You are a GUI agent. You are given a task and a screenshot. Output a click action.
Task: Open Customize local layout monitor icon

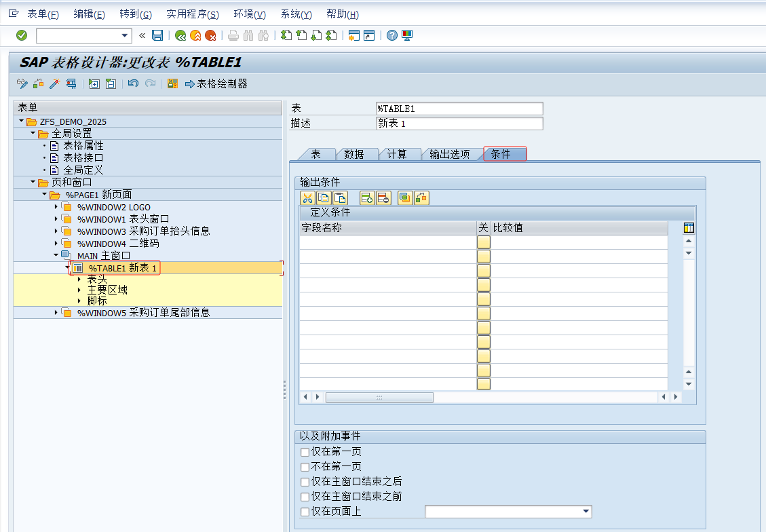407,35
